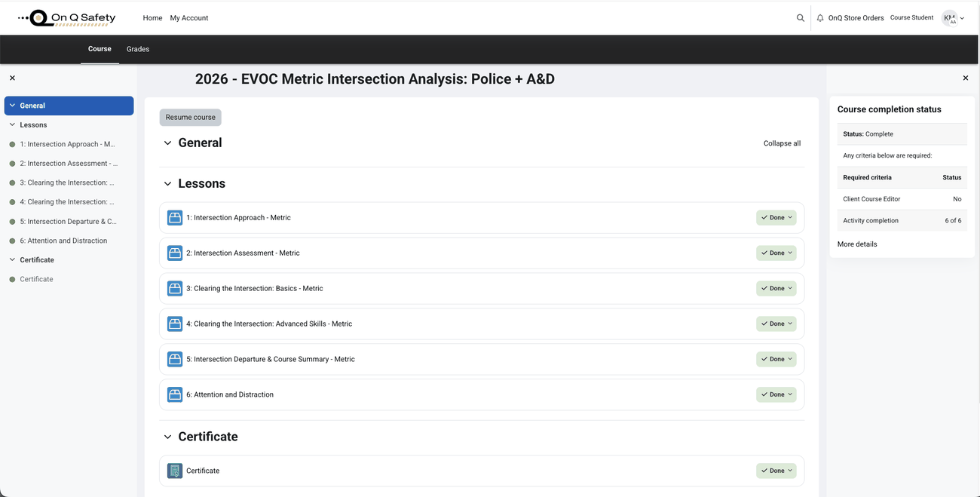Viewport: 980px width, 497px height.
Task: Collapse the General section chevron
Action: point(167,143)
